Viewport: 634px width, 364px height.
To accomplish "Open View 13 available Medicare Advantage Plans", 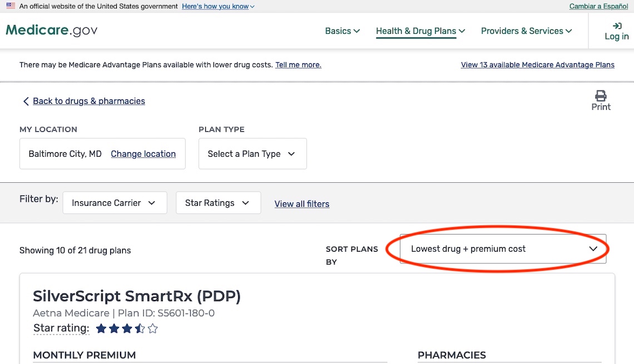I will [537, 64].
